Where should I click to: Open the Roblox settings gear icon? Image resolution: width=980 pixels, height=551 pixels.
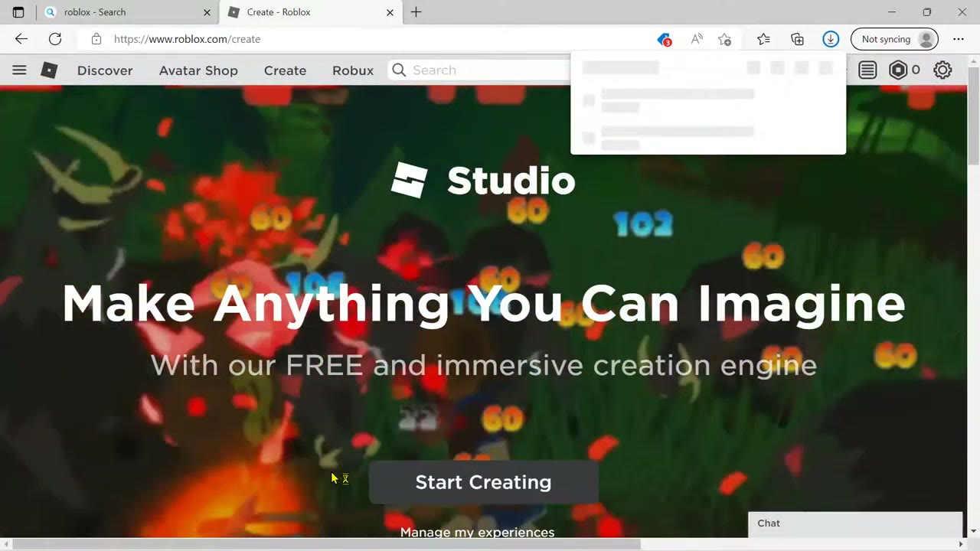(x=942, y=70)
